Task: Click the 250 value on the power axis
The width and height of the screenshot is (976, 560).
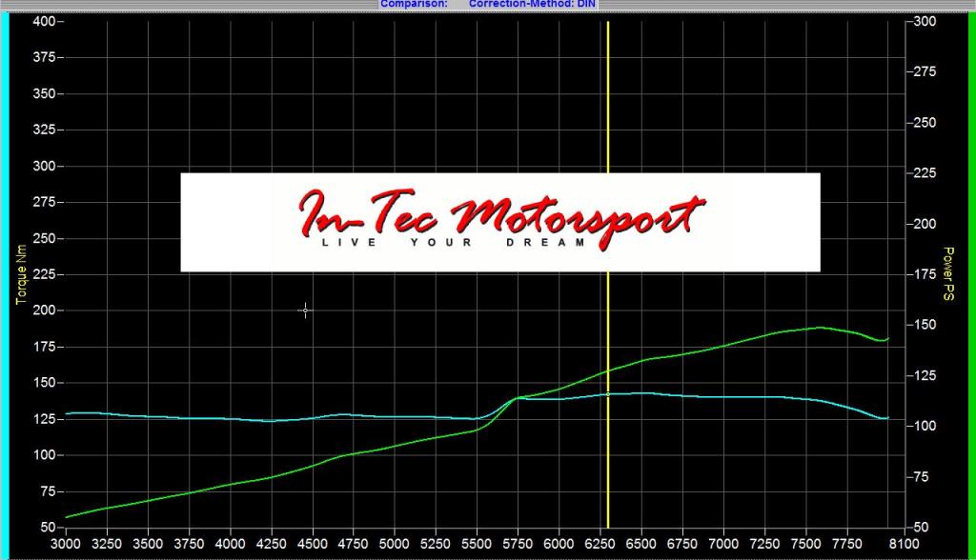Action: click(925, 123)
